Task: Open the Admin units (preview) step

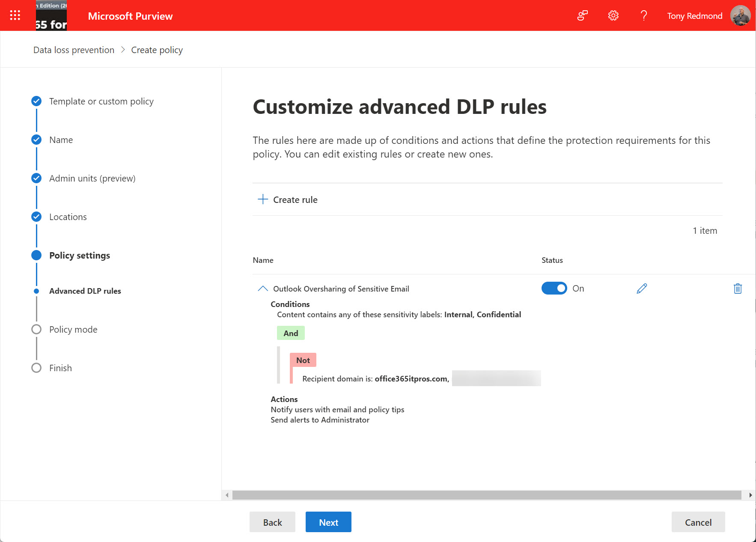Action: tap(92, 179)
